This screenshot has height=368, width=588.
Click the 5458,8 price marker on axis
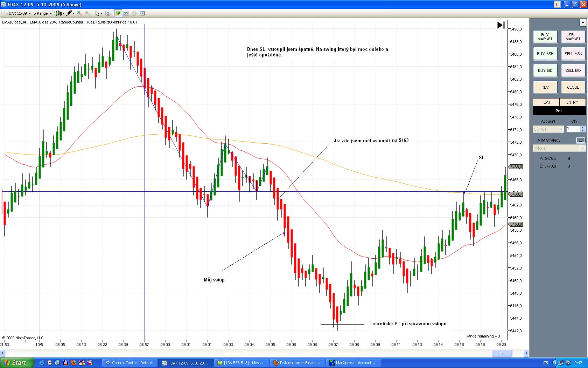(516, 224)
